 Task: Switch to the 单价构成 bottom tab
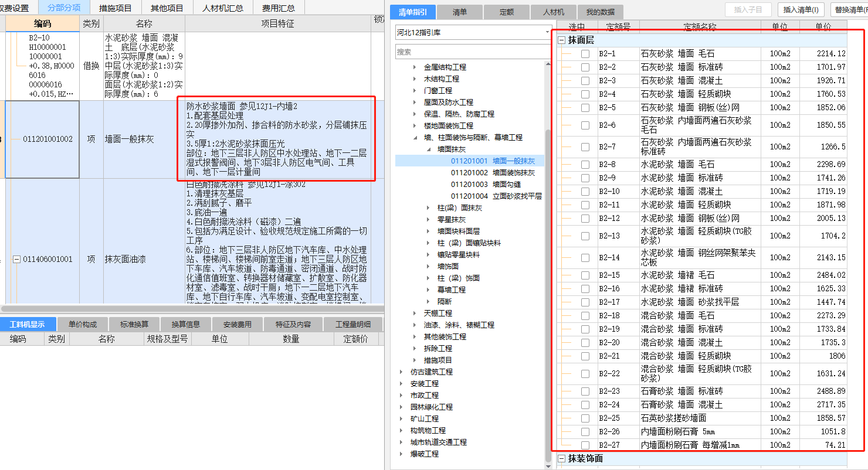click(x=83, y=324)
